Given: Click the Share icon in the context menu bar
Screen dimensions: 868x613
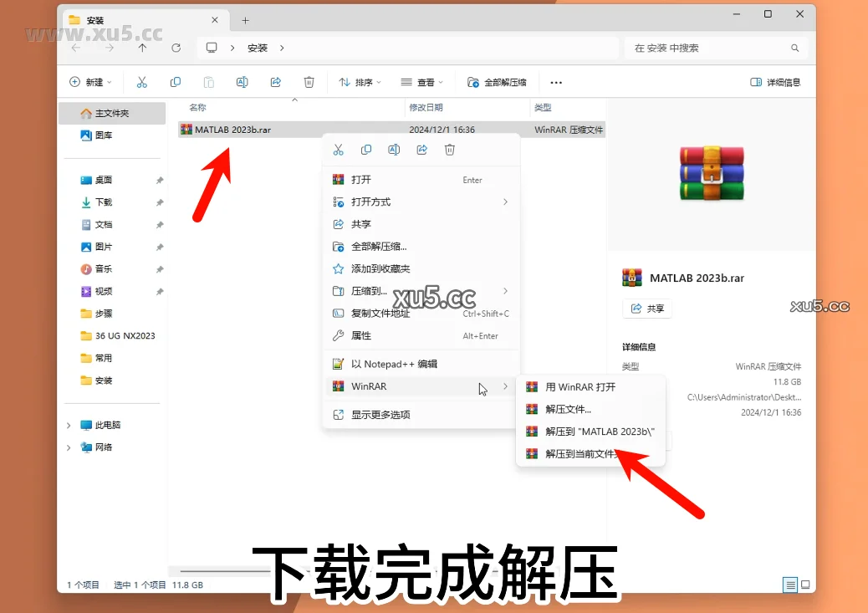Looking at the screenshot, I should point(421,149).
